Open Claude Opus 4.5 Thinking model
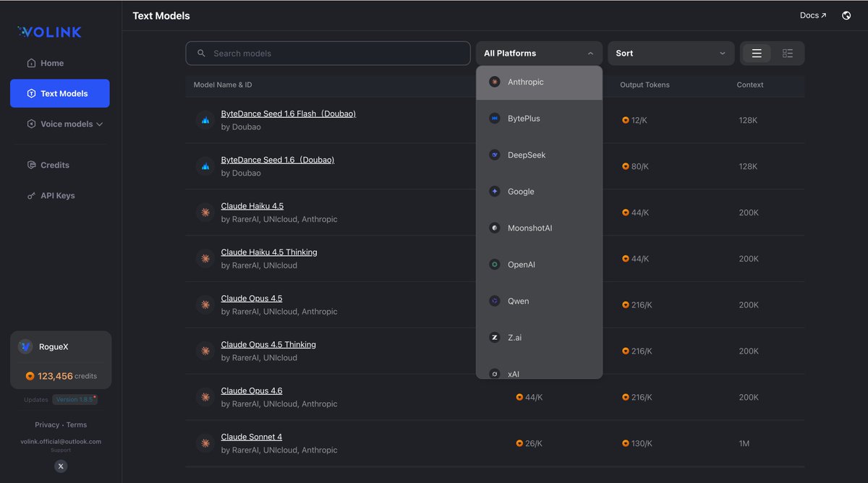Image resolution: width=868 pixels, height=483 pixels. click(268, 345)
